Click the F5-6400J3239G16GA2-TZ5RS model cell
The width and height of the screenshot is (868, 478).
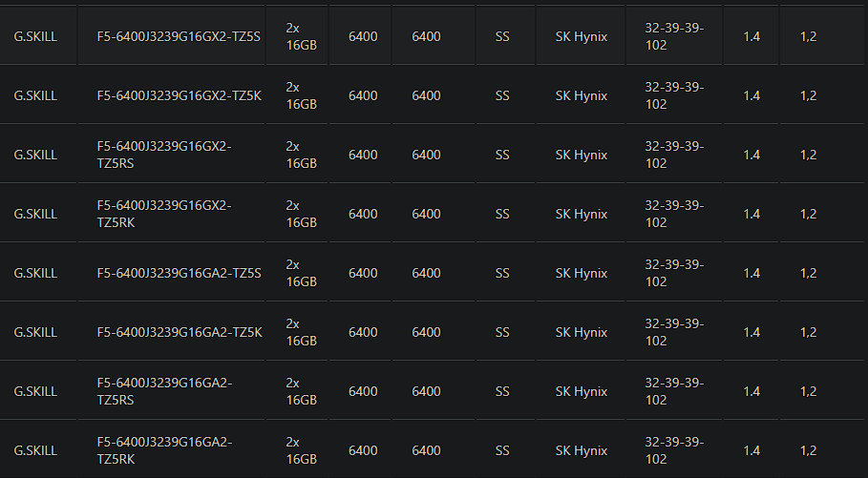tap(164, 391)
